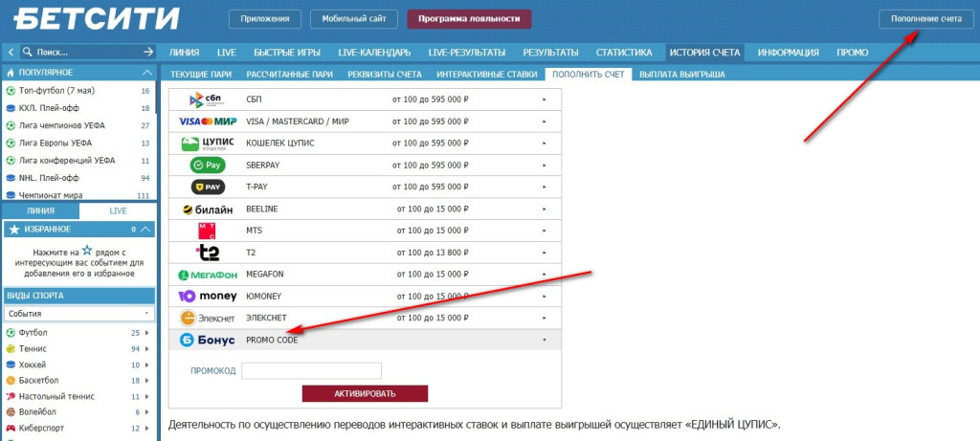Click the Настольный теннис paddle icon

coord(11,397)
